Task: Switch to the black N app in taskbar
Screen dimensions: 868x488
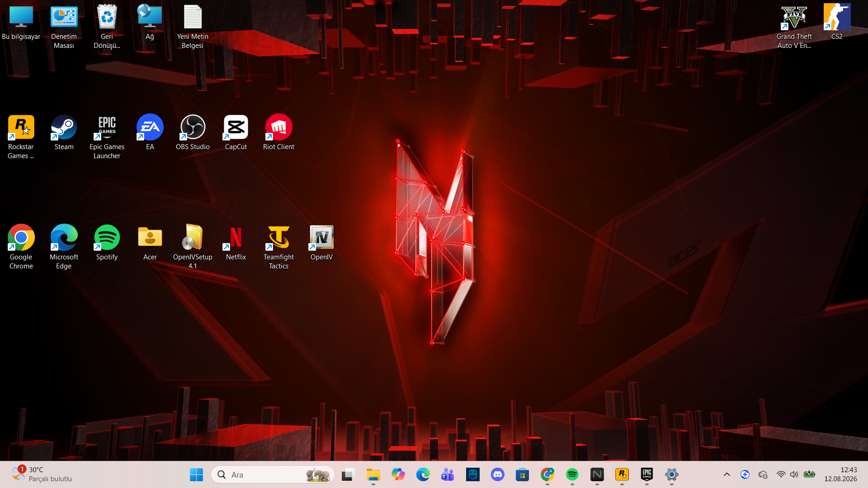Action: coord(597,475)
